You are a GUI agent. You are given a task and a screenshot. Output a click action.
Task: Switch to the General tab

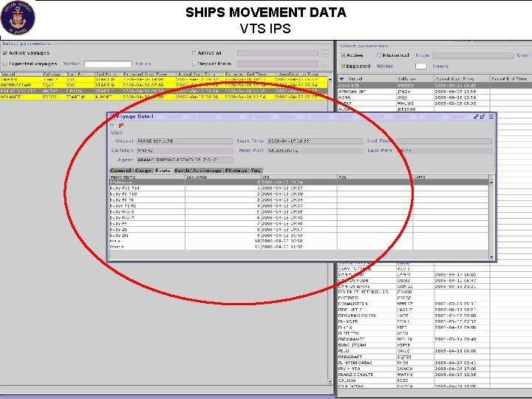pos(120,171)
